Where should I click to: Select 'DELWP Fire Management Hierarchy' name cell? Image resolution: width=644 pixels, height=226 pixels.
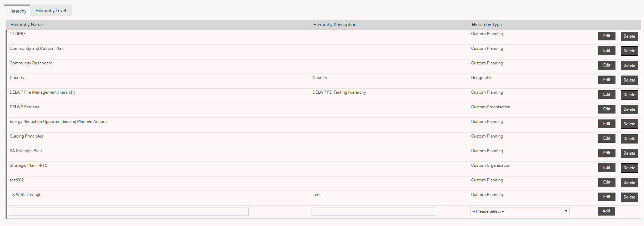(42, 92)
